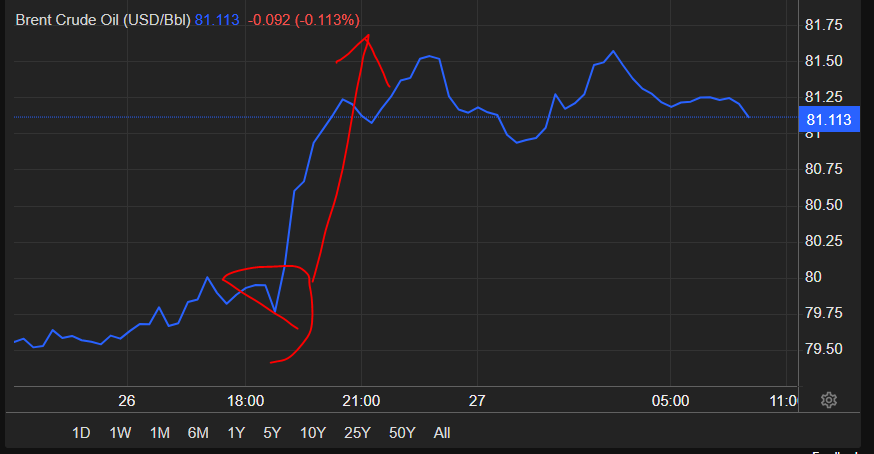The width and height of the screenshot is (874, 454).
Task: Click the 05:00 time axis label
Action: (670, 401)
